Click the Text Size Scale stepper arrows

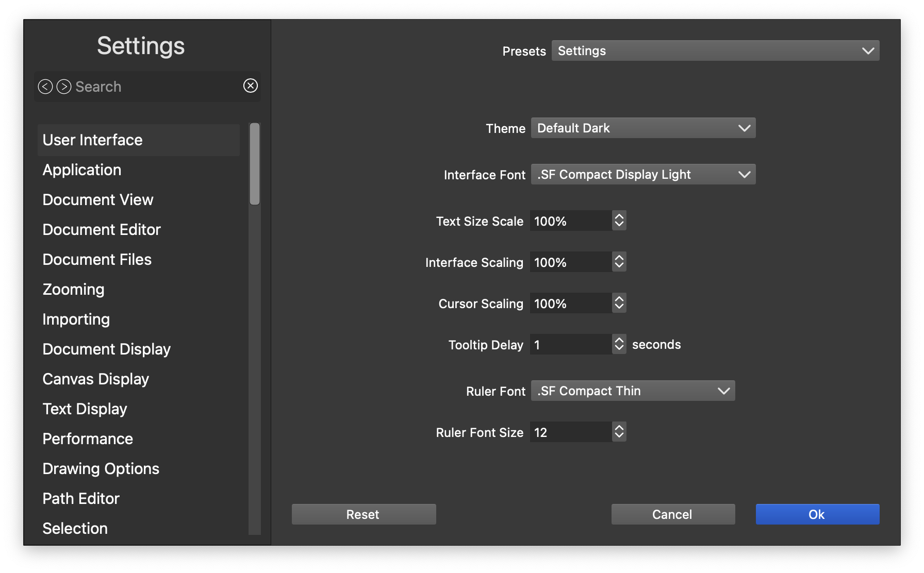click(619, 221)
